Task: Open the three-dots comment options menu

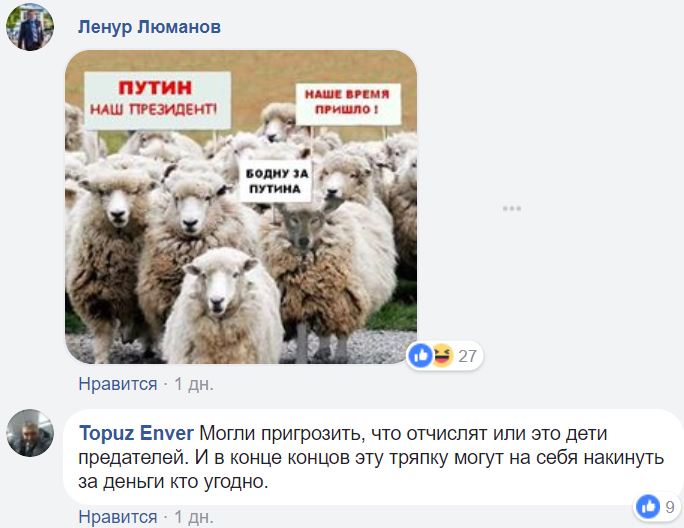Action: [x=512, y=209]
